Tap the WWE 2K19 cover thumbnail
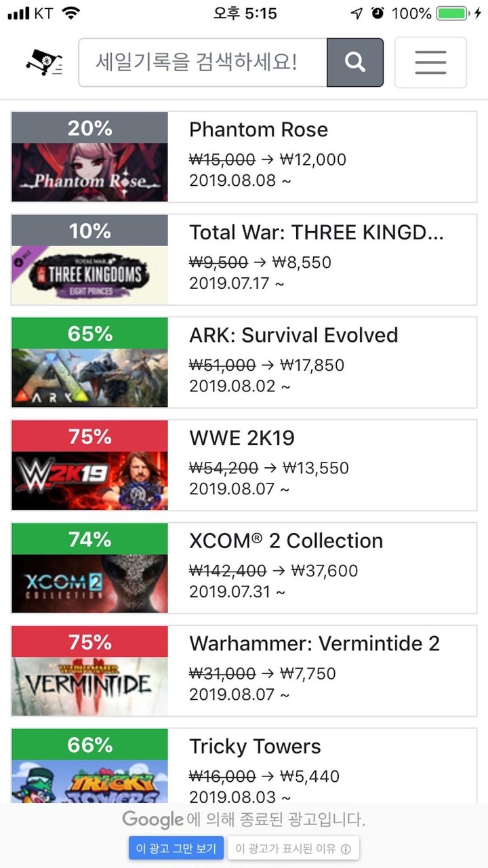The width and height of the screenshot is (488, 868). click(89, 480)
